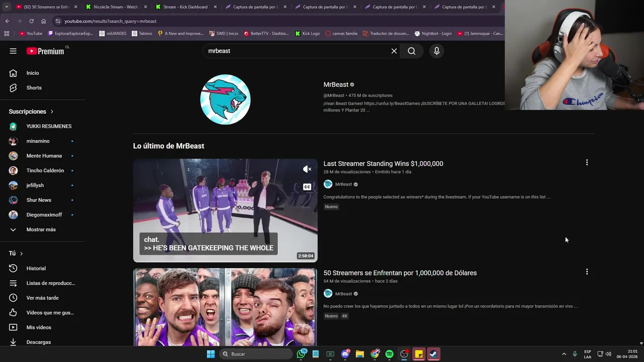Screen dimensions: 644x362
Task: Start voice search with the microphone
Action: tap(437, 51)
